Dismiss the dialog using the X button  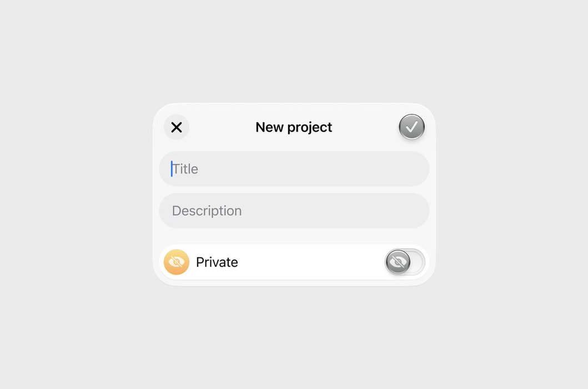pos(177,127)
